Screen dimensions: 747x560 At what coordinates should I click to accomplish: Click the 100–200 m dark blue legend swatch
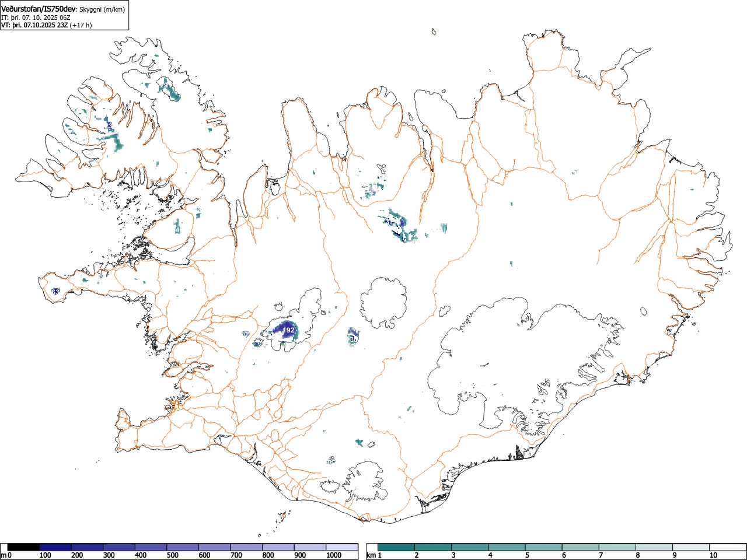pos(55,547)
